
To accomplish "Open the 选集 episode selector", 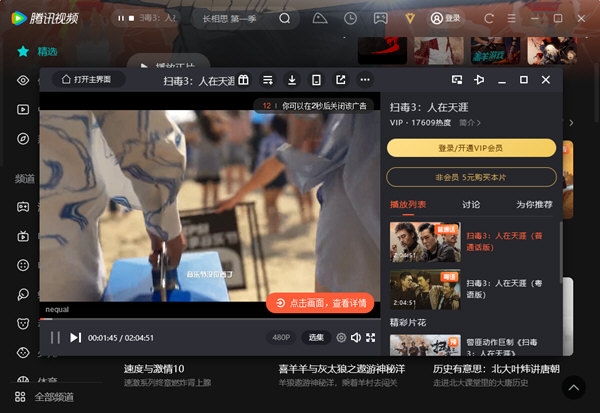I will tap(316, 338).
